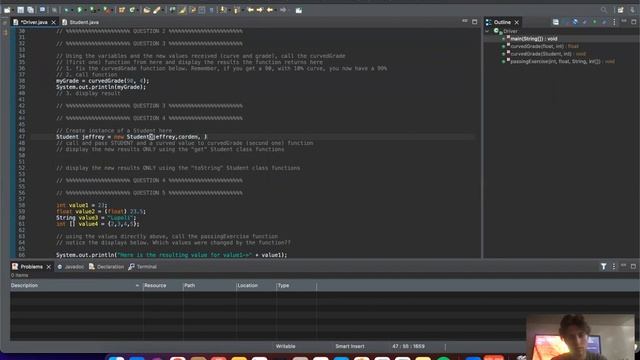Toggle Mark Occurrences highlighter icon
640x360 pixels.
(182, 10)
